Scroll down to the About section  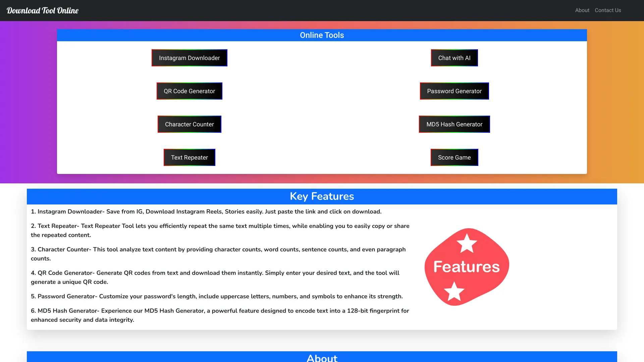pos(322,357)
